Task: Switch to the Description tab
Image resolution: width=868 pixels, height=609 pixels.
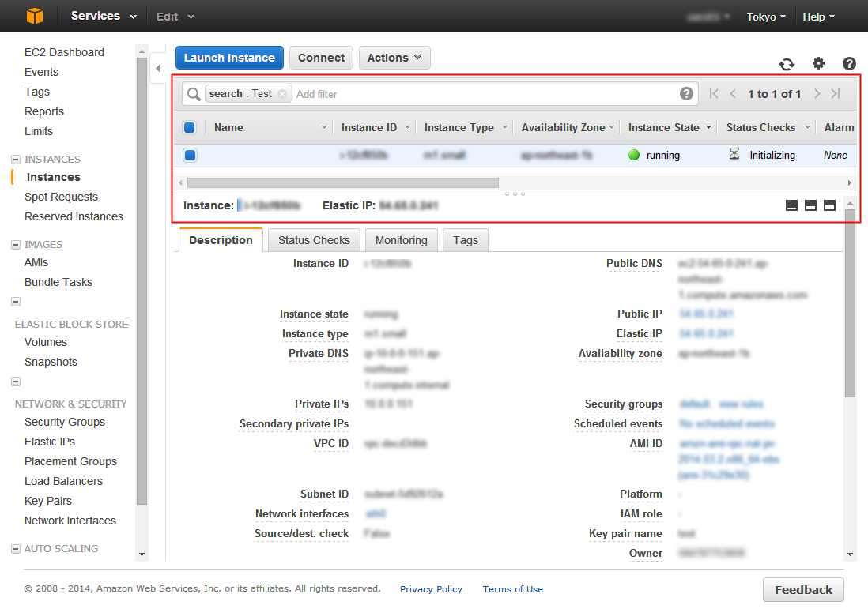Action: [221, 240]
